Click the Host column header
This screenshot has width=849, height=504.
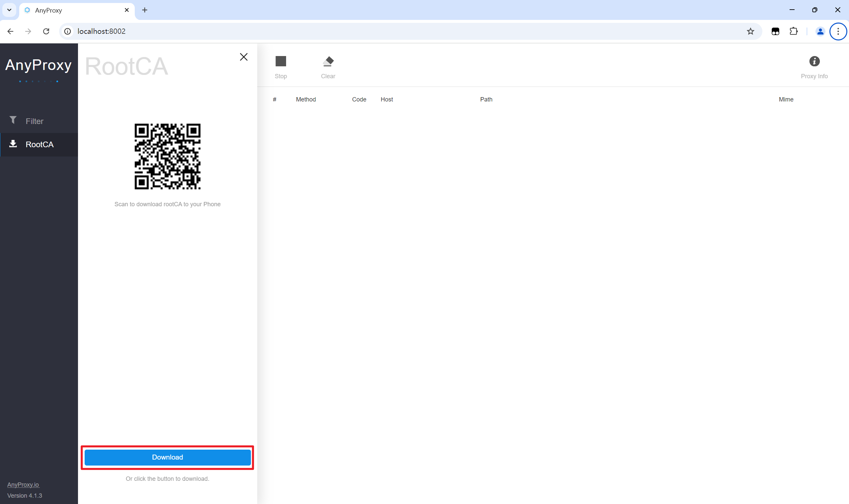click(x=387, y=99)
